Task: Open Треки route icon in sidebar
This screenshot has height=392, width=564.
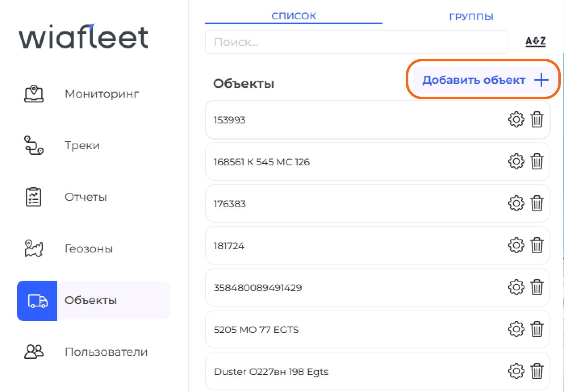Action: point(34,145)
